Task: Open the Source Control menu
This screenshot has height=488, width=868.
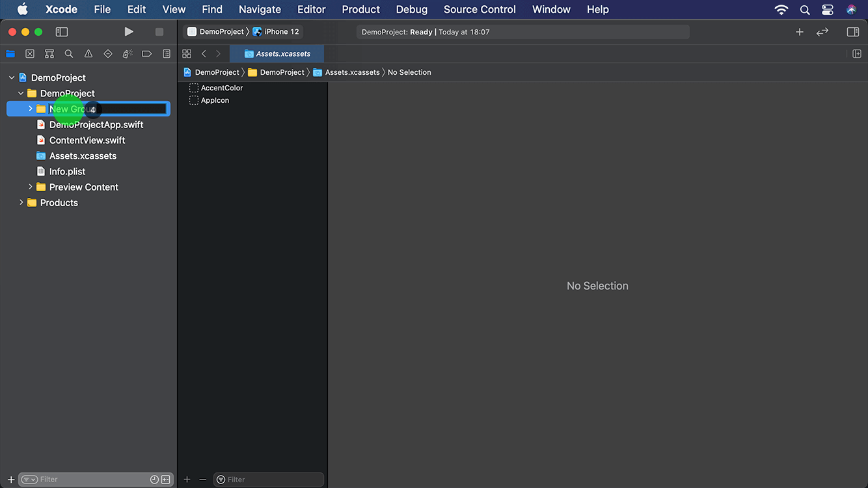Action: coord(480,9)
